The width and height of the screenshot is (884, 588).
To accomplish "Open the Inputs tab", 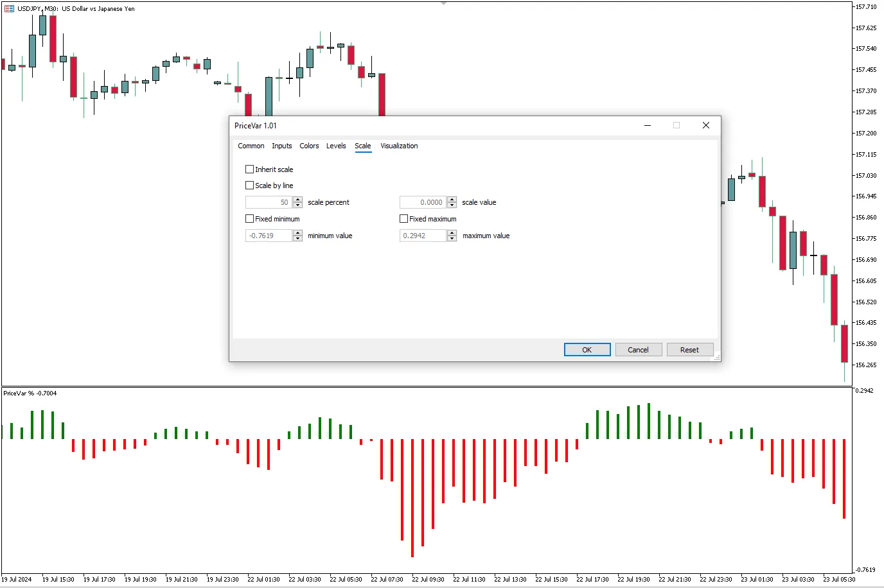I will click(x=281, y=146).
